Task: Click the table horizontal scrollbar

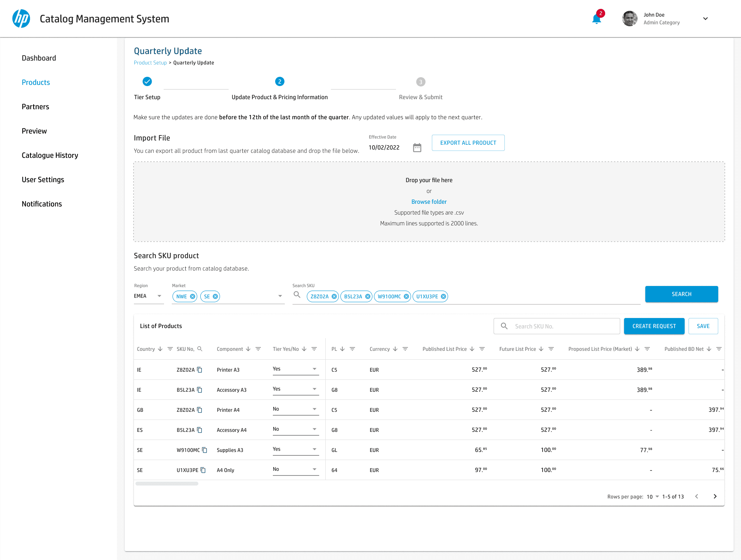Action: [x=167, y=484]
